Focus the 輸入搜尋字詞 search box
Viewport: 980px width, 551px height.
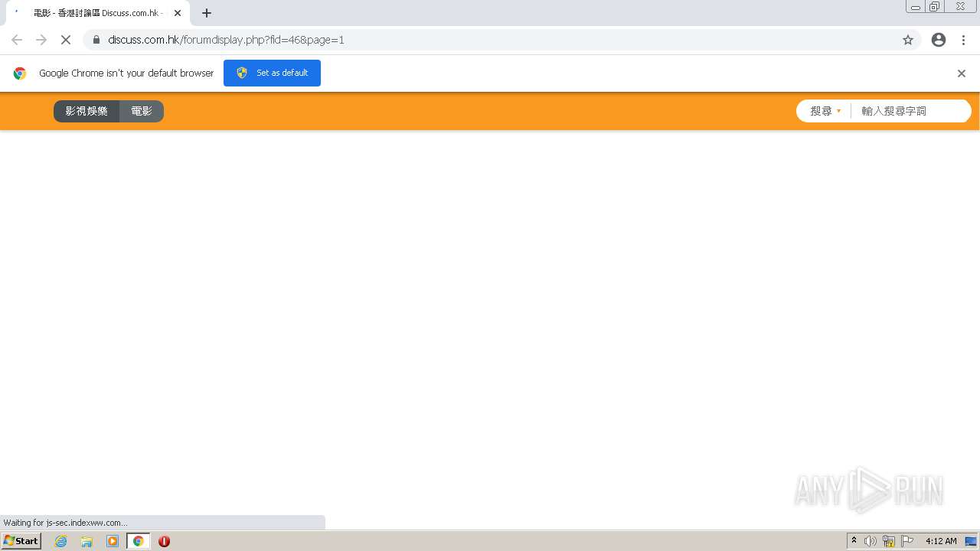coord(910,111)
